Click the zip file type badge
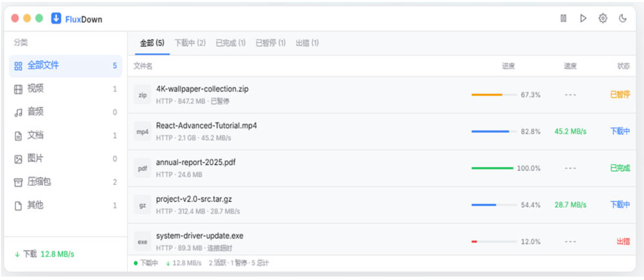The image size is (644, 280). (x=142, y=95)
